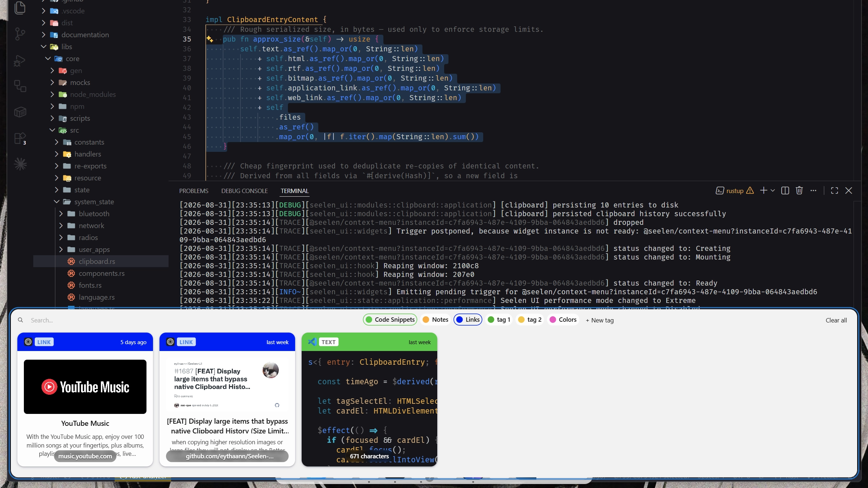Toggle the tag 2 filter

(x=529, y=320)
